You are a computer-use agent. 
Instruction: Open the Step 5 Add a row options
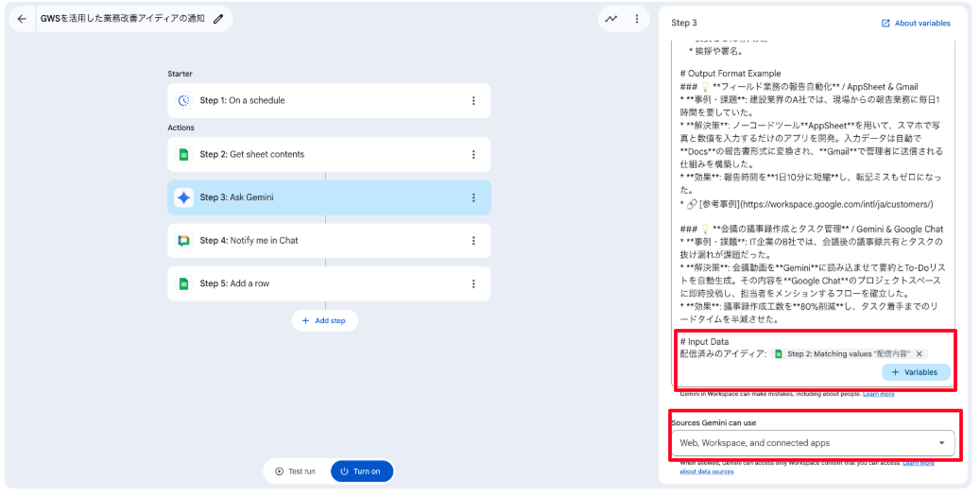473,283
